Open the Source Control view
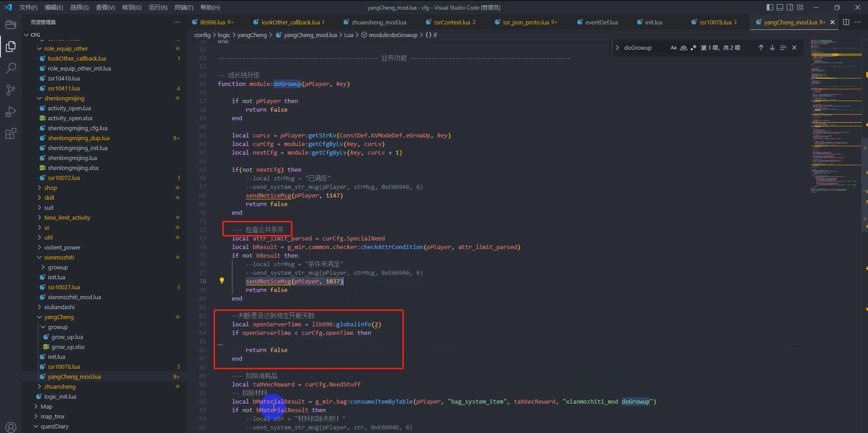The height and width of the screenshot is (433, 868). [11, 90]
